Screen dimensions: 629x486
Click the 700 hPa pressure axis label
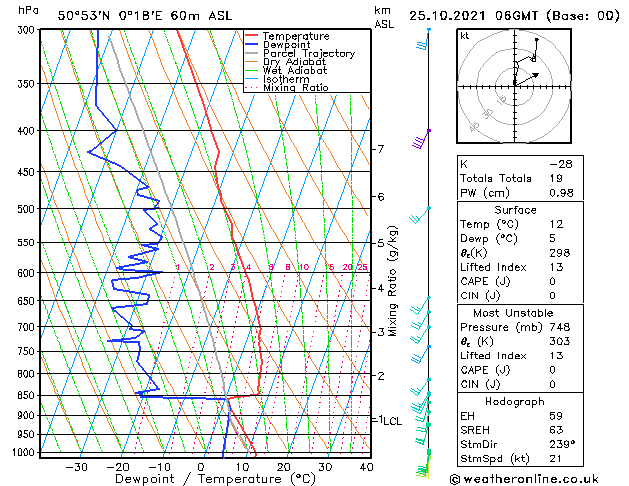click(x=28, y=327)
